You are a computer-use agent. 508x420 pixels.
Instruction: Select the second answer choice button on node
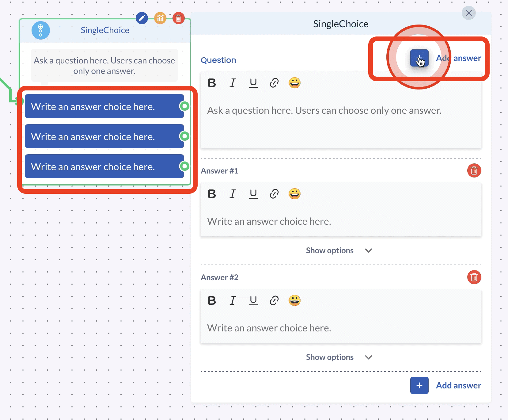104,136
